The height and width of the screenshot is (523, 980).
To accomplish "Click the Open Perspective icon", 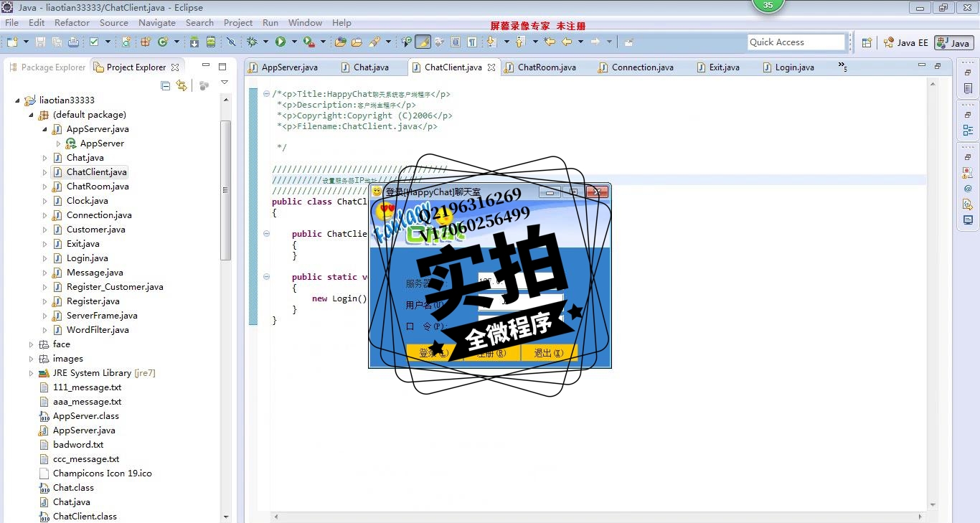I will [867, 42].
